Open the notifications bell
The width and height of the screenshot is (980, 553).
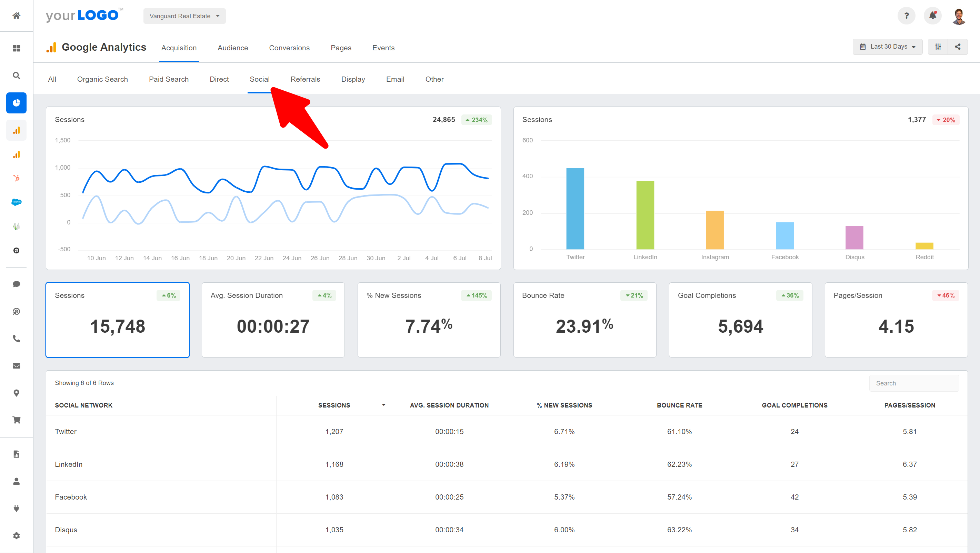tap(932, 16)
